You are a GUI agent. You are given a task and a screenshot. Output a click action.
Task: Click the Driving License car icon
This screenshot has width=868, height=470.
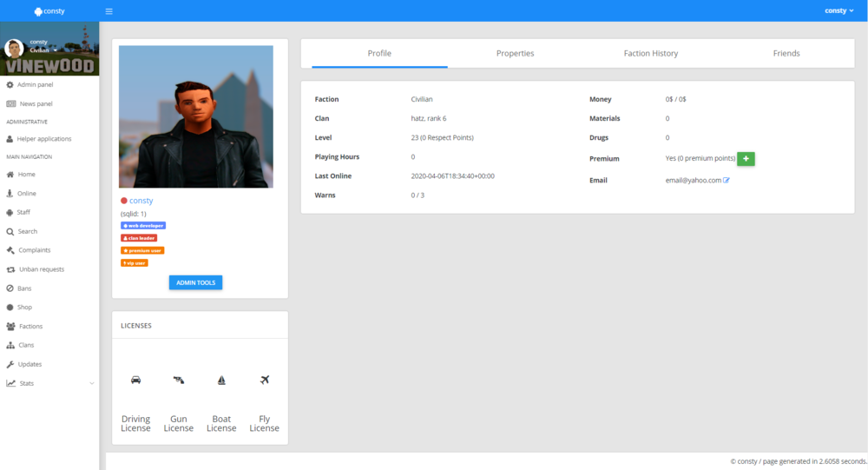135,381
